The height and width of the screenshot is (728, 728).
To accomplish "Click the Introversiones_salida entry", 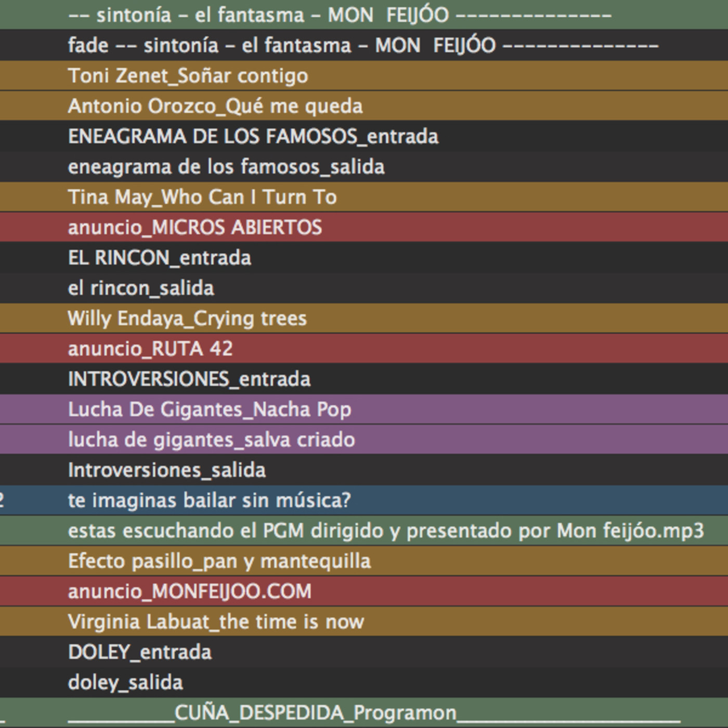I will [167, 470].
